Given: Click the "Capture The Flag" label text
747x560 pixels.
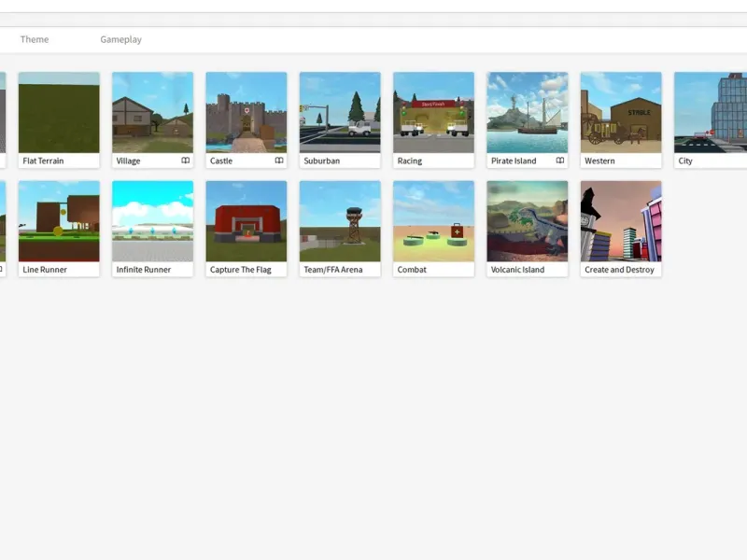Looking at the screenshot, I should (241, 270).
